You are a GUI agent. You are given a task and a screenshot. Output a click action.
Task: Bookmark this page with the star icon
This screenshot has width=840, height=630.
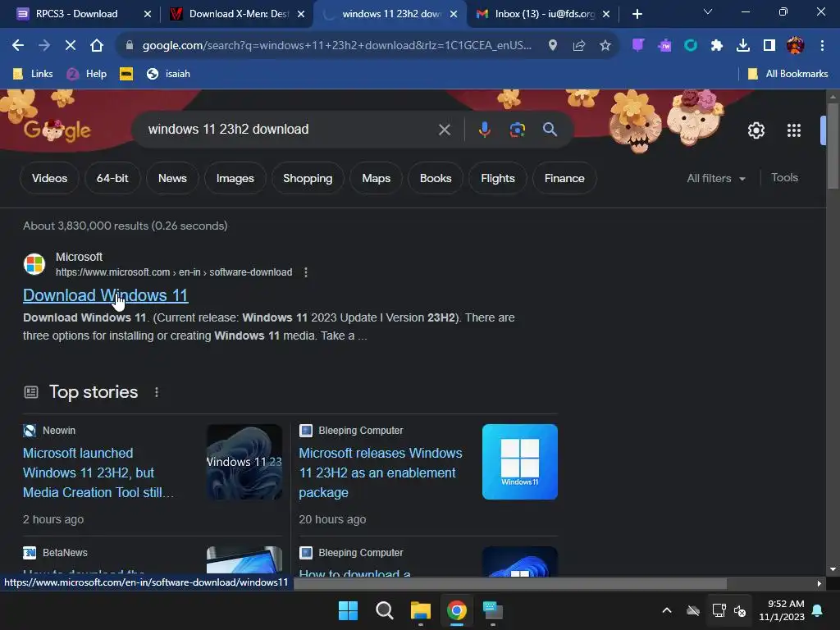click(x=605, y=46)
